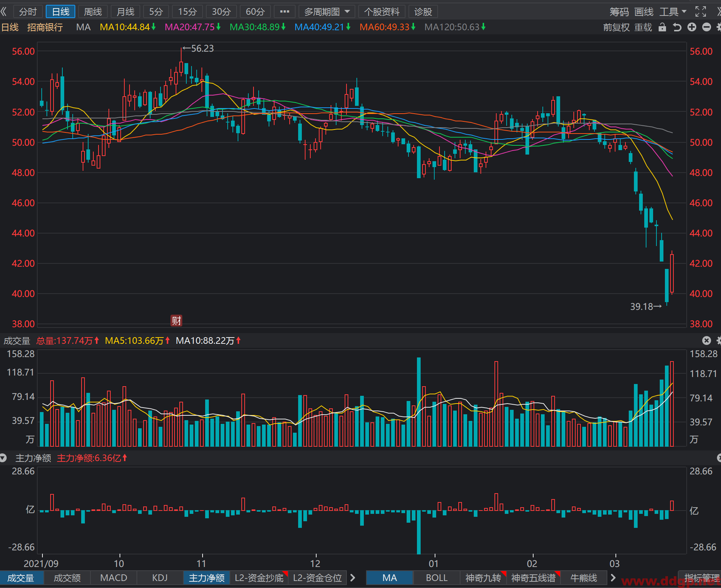Zoom out chart with minus icon

pyautogui.click(x=707, y=27)
